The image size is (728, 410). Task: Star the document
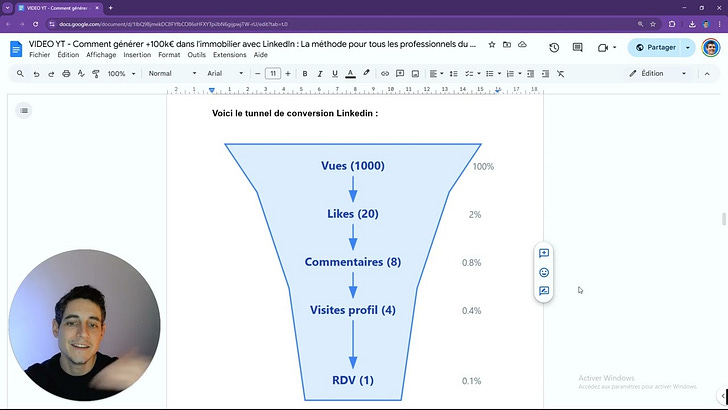(492, 45)
